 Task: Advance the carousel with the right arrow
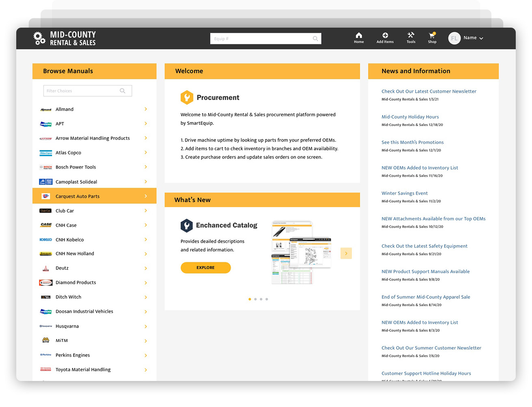(x=346, y=253)
